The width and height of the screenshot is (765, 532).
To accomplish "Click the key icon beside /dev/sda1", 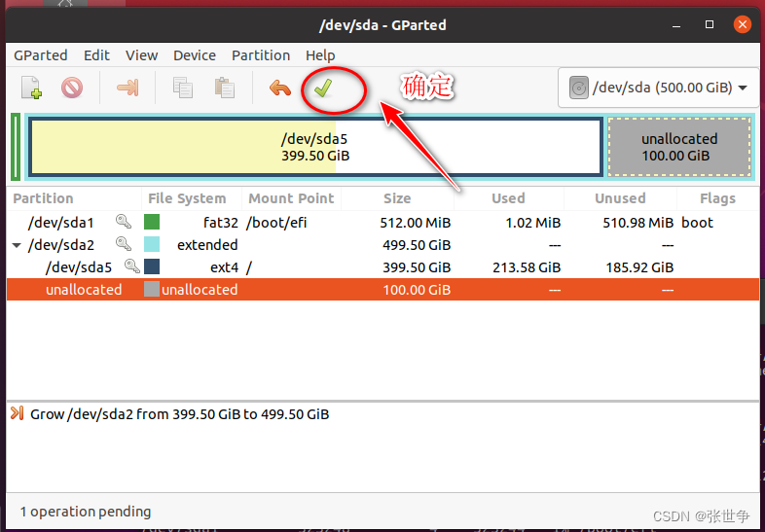I will (124, 222).
